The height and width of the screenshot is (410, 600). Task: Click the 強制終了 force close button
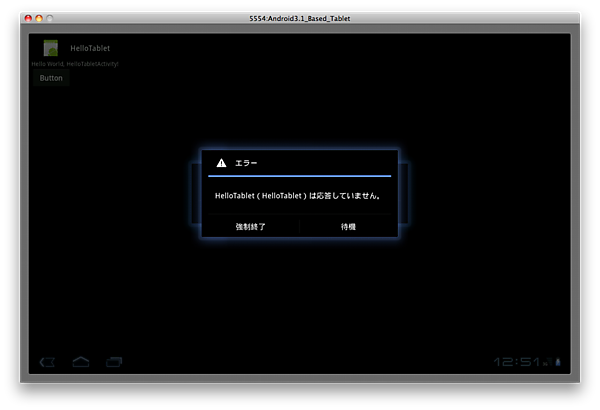tap(251, 227)
